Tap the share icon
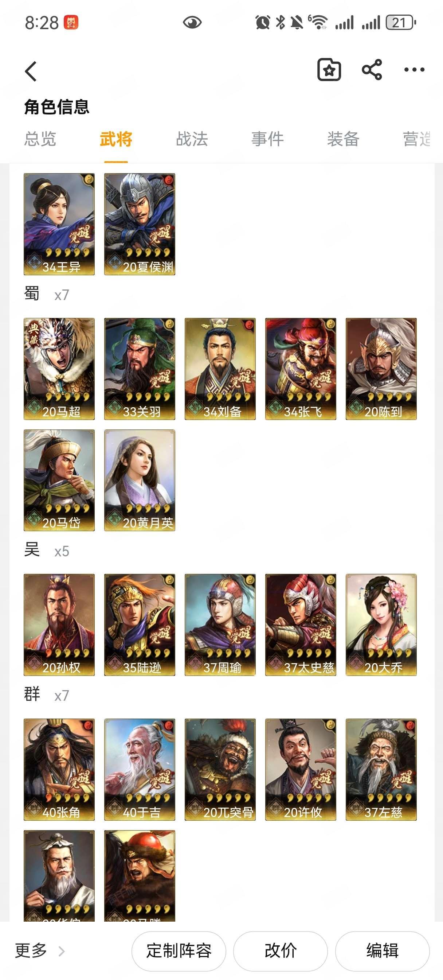 [372, 70]
